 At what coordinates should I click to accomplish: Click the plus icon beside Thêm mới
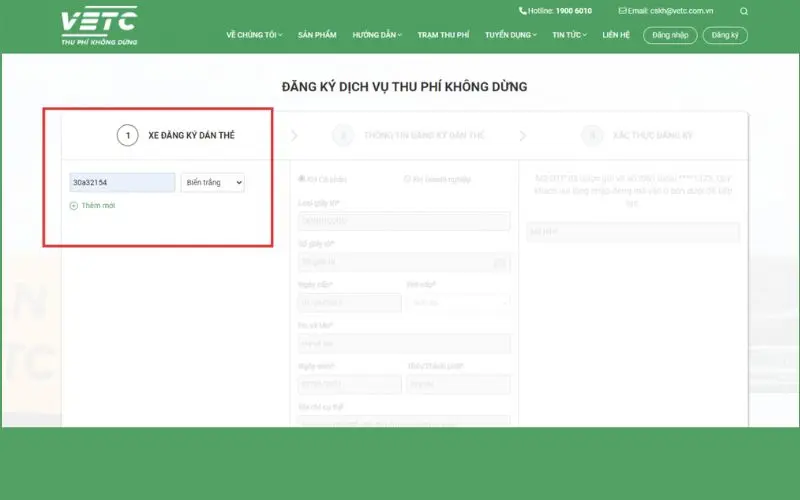click(74, 205)
